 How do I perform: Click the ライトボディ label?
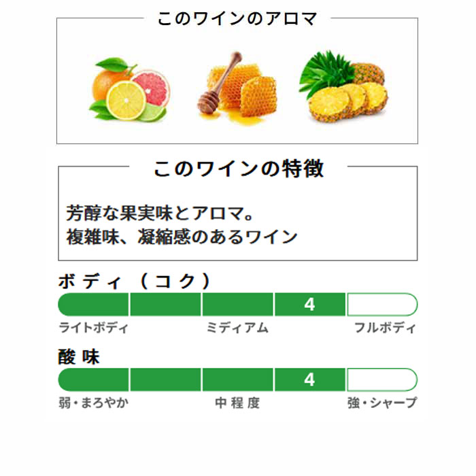[x=94, y=328]
